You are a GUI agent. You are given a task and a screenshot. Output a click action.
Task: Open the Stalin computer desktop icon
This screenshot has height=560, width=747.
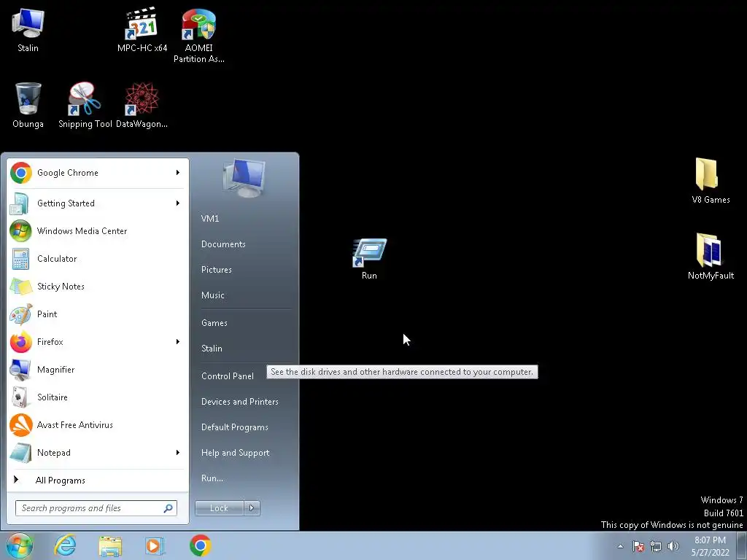pyautogui.click(x=28, y=31)
